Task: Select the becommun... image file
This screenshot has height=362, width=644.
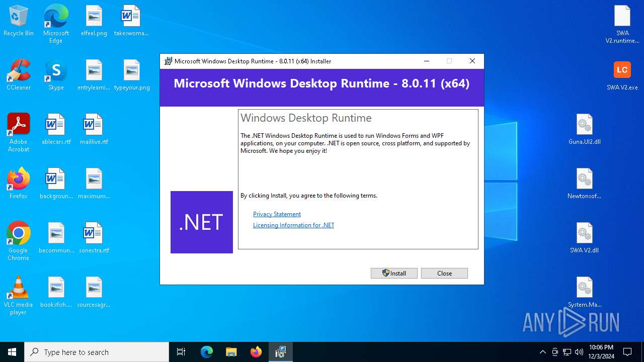Action: click(56, 238)
